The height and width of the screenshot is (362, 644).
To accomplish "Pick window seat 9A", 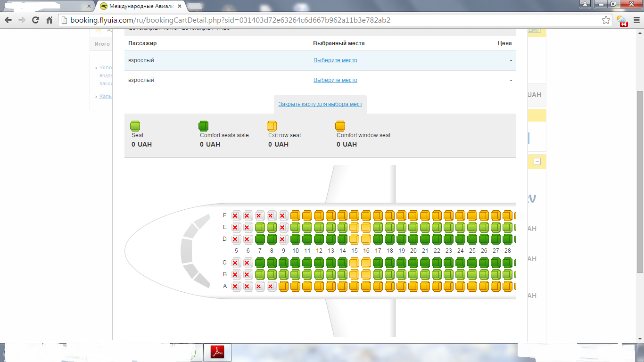I will coord(283,286).
